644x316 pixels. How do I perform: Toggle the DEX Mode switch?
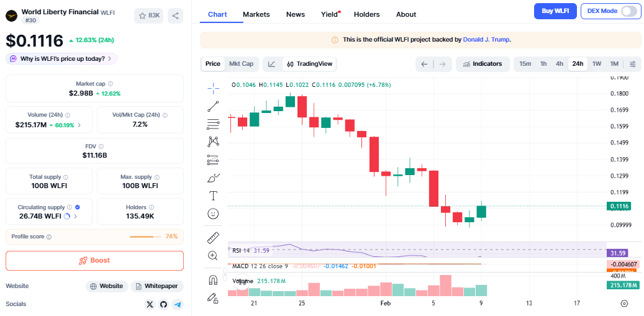pos(628,11)
